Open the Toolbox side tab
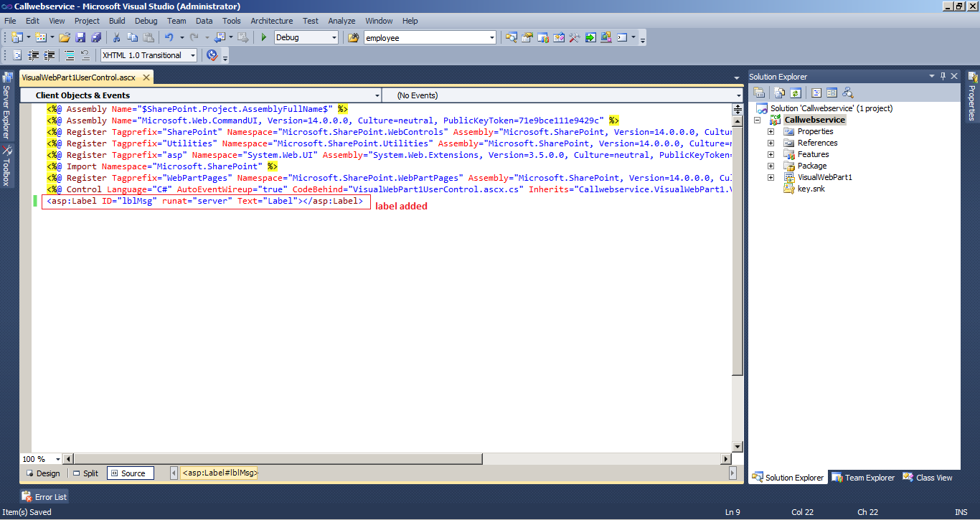 coord(6,166)
